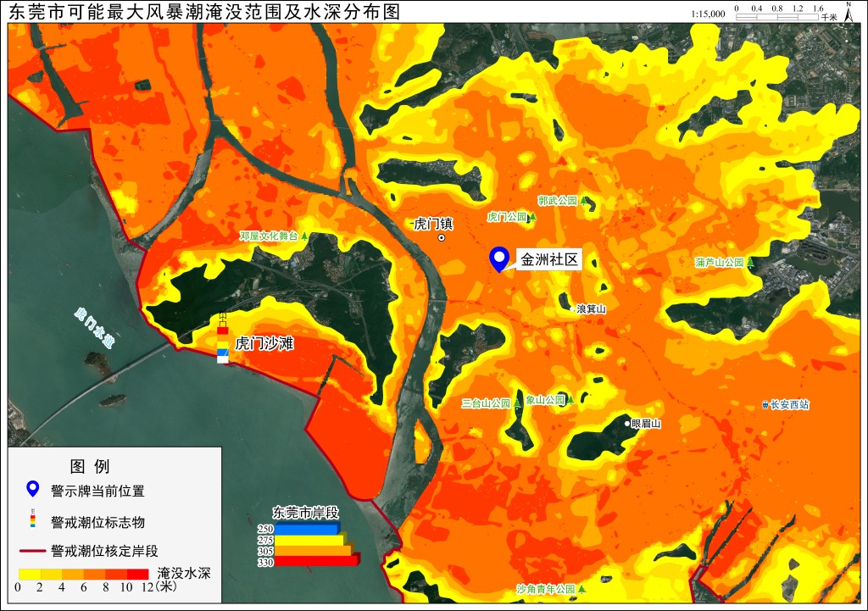Viewport: 868px width, 611px height.
Task: Click the white dot marker for 眼眉山
Action: click(627, 424)
